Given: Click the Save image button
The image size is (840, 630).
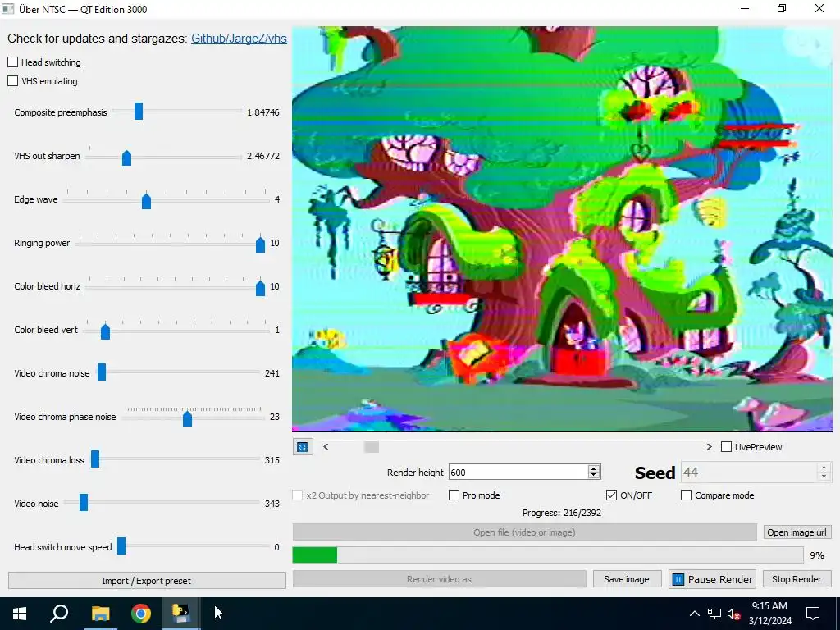Looking at the screenshot, I should click(x=626, y=579).
